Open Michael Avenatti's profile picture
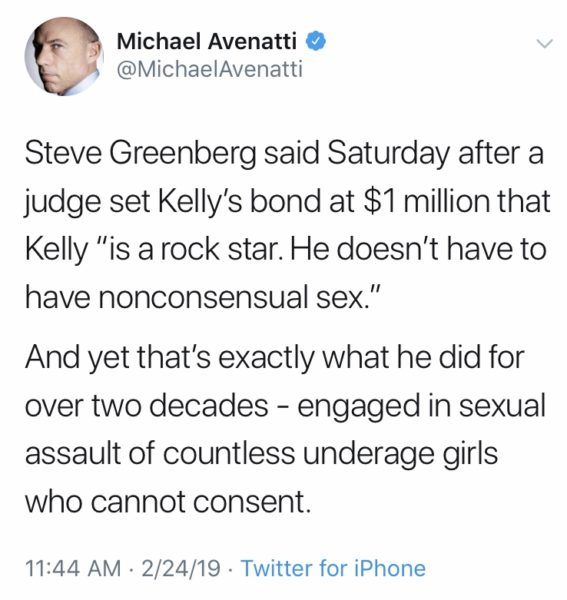Image resolution: width=567 pixels, height=600 pixels. coord(64,56)
